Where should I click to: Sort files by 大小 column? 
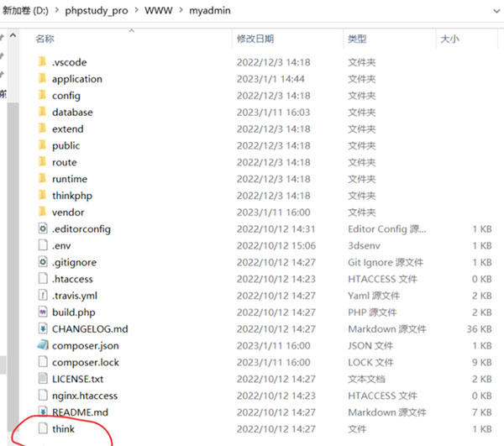tap(449, 39)
